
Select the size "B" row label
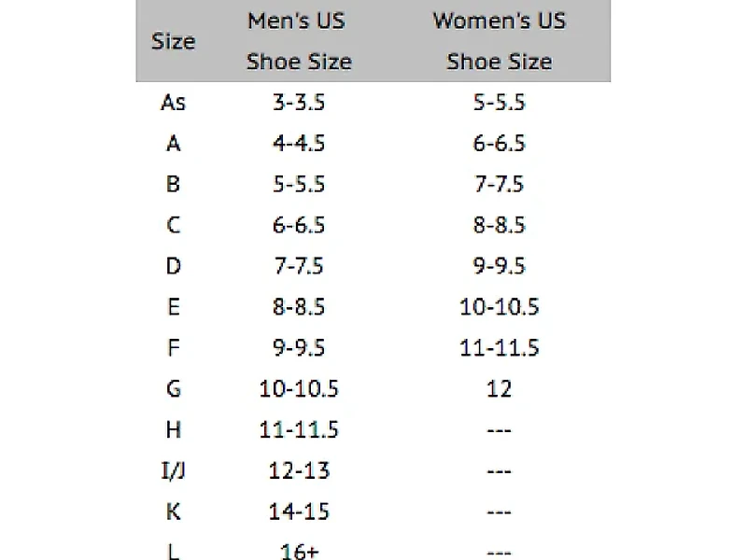(x=174, y=184)
